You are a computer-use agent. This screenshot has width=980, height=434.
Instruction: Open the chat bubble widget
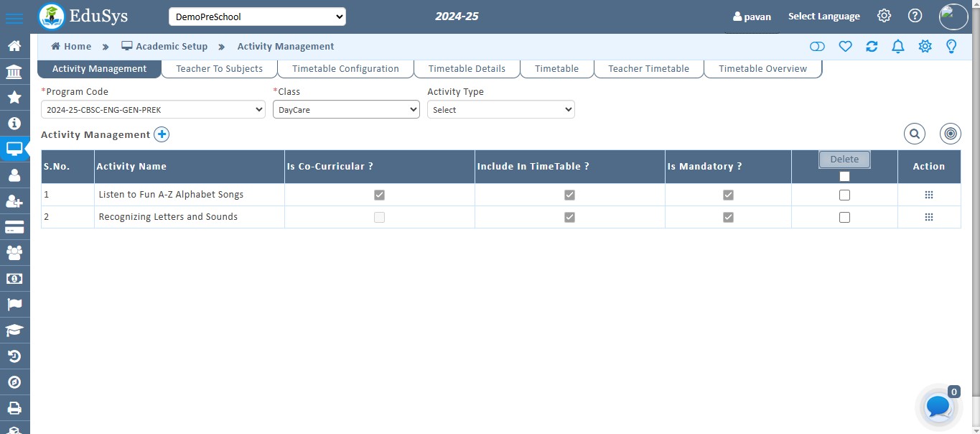938,407
